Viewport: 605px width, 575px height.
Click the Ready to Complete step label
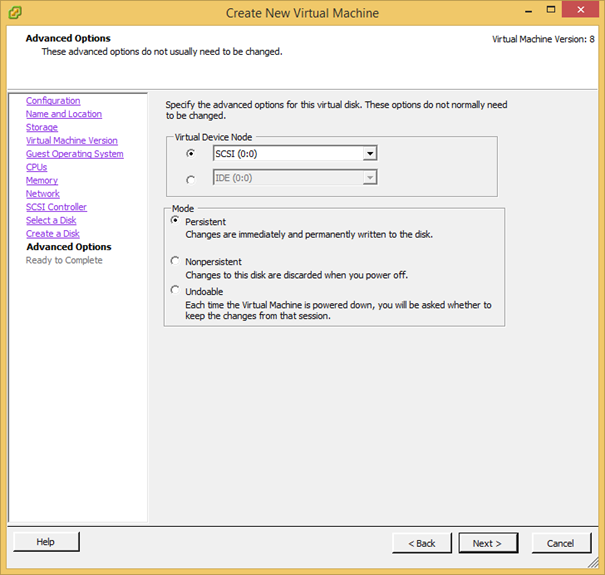pos(64,260)
